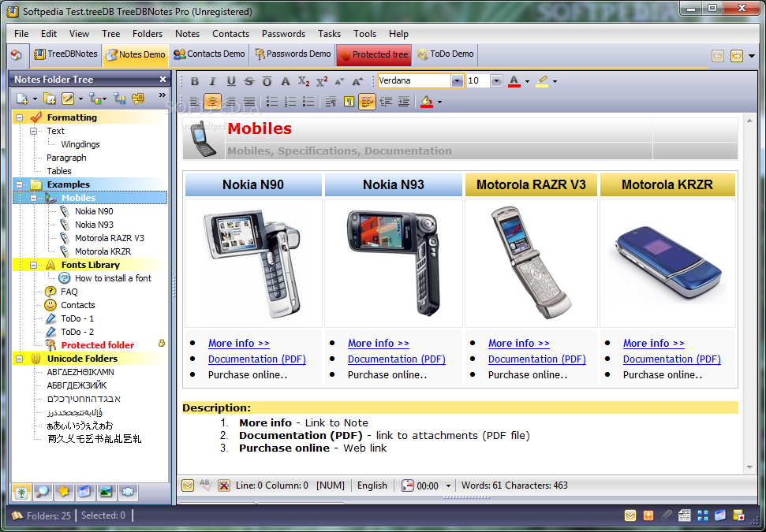Toggle right alignment button
Viewport: 766px width, 532px height.
tap(230, 102)
